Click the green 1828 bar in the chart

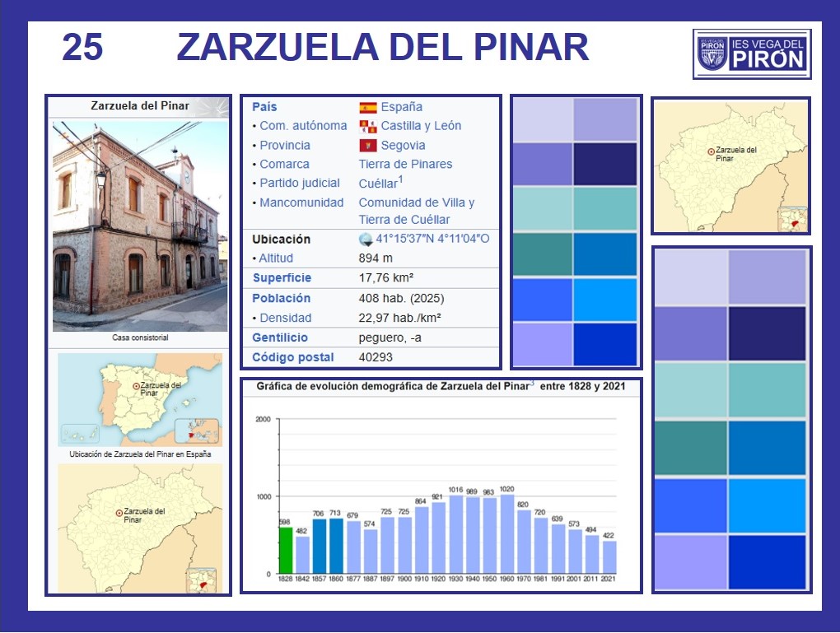[x=286, y=550]
